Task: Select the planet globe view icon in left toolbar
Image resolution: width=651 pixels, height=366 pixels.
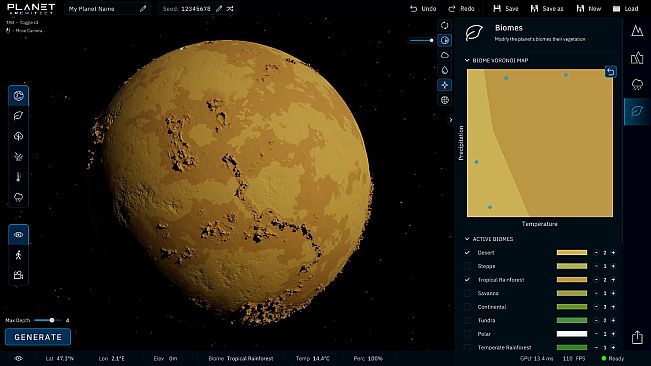Action: coord(18,96)
